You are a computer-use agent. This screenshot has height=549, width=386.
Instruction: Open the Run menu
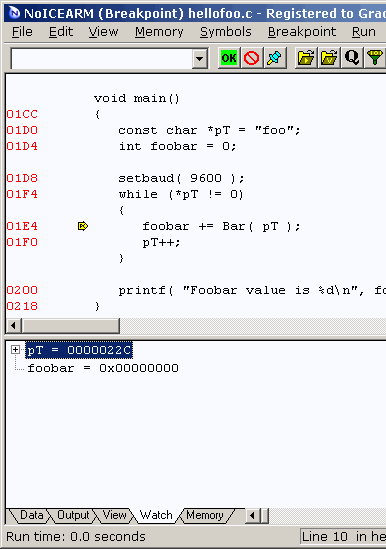point(364,32)
